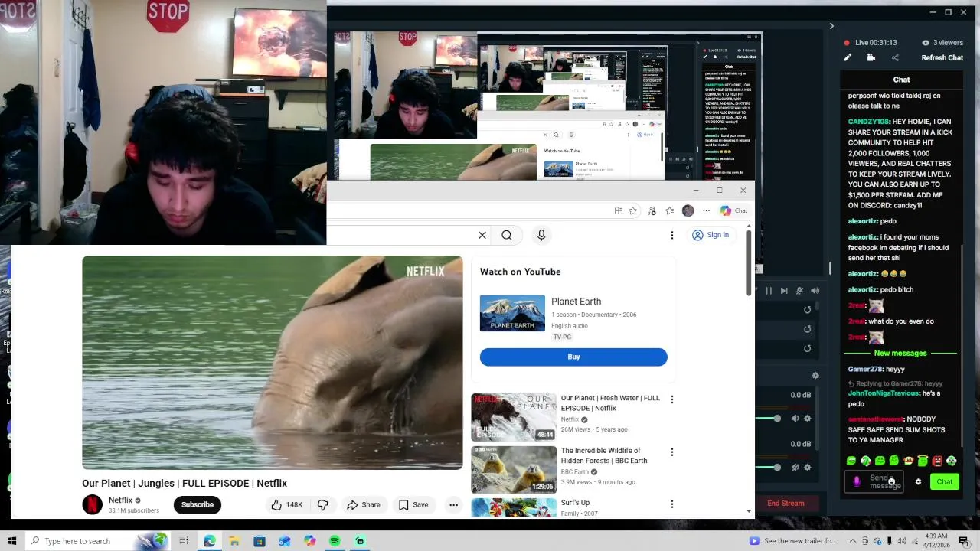
Task: Open options menu for Our Planet Fresh Water
Action: [672, 399]
